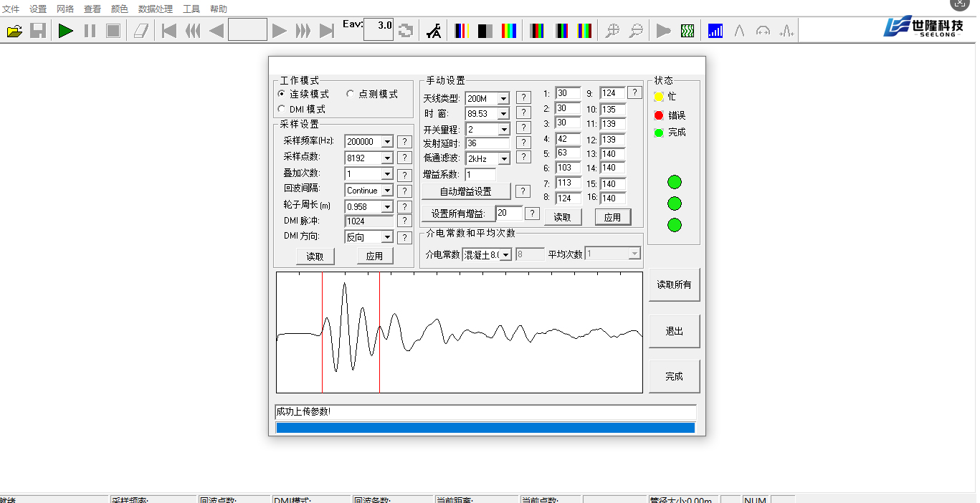
Task: Click the 增益系数 input field
Action: pyautogui.click(x=480, y=174)
